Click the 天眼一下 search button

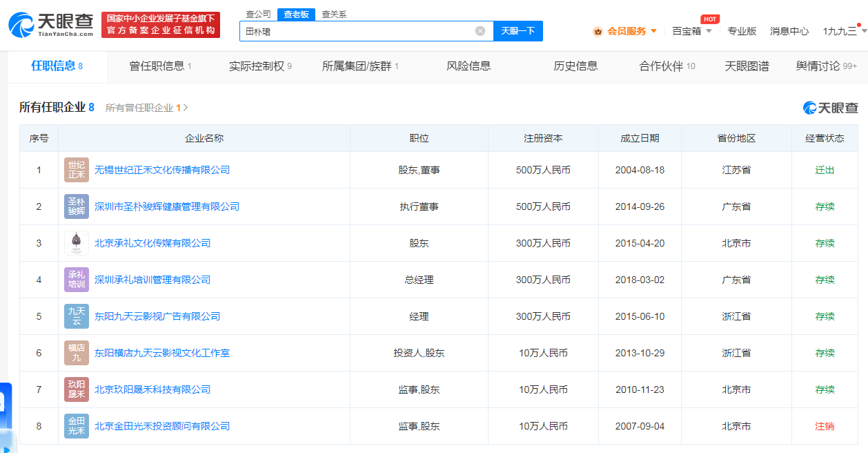click(x=518, y=31)
